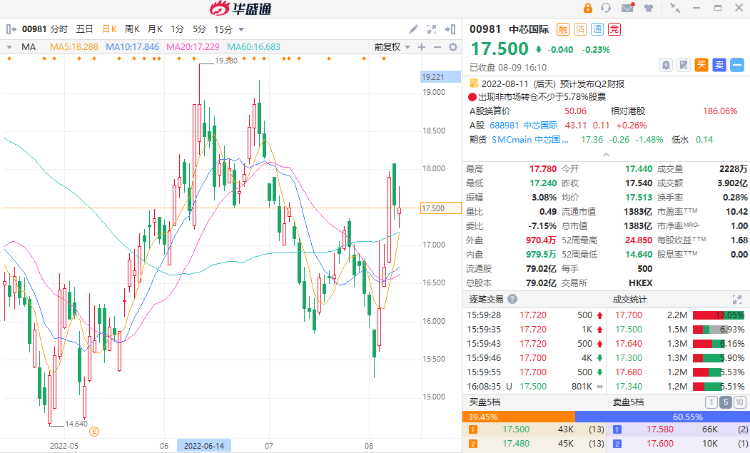Open help icon next to 逐笔交易
This screenshot has width=750, height=453.
point(512,299)
